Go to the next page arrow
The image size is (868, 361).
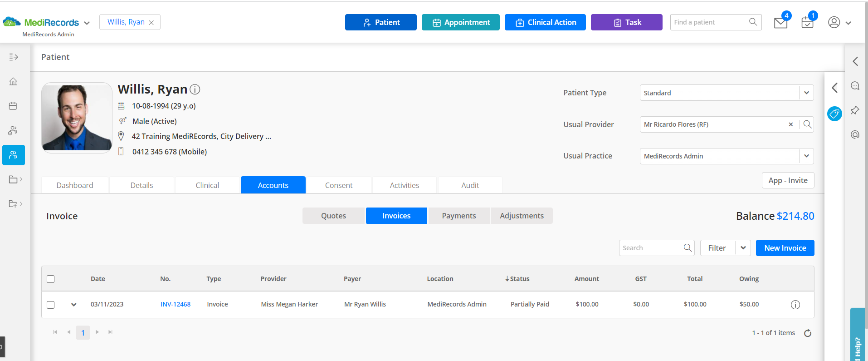[x=97, y=332]
